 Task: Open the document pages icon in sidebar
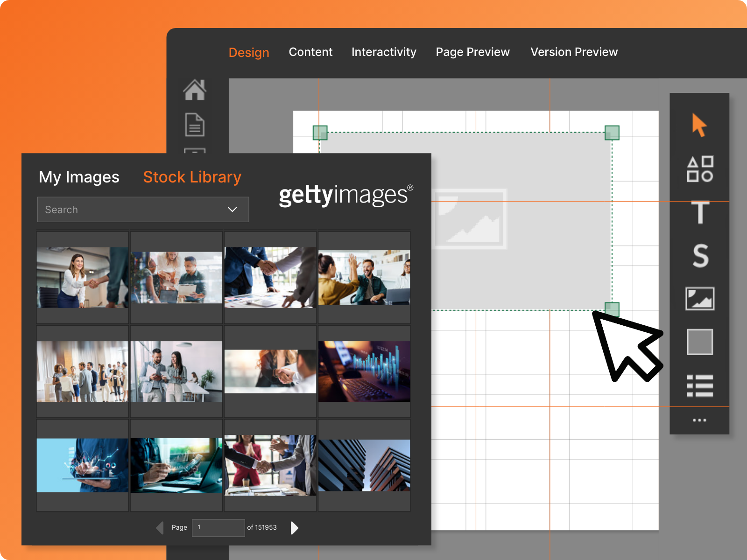(195, 125)
